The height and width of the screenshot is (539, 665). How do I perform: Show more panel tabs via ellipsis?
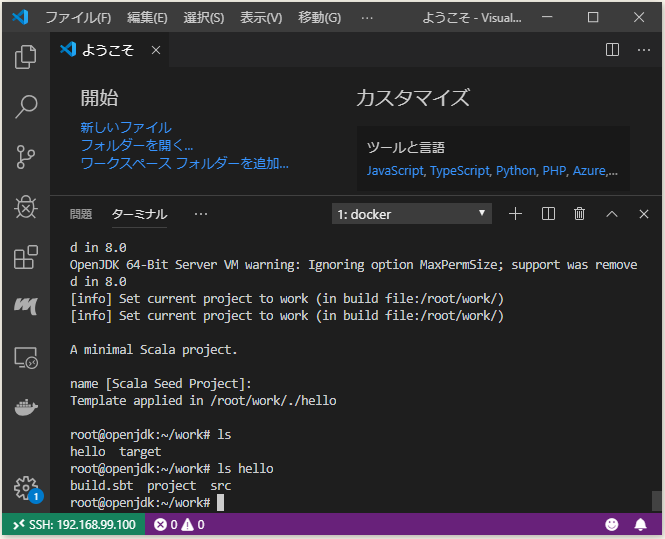tap(201, 214)
